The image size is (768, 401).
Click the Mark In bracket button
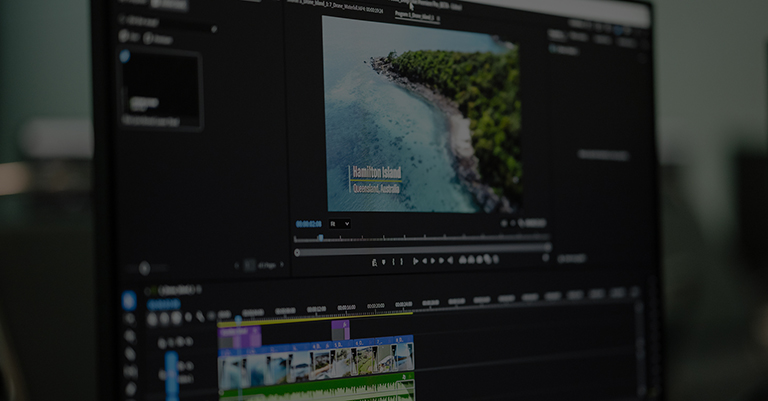point(394,262)
